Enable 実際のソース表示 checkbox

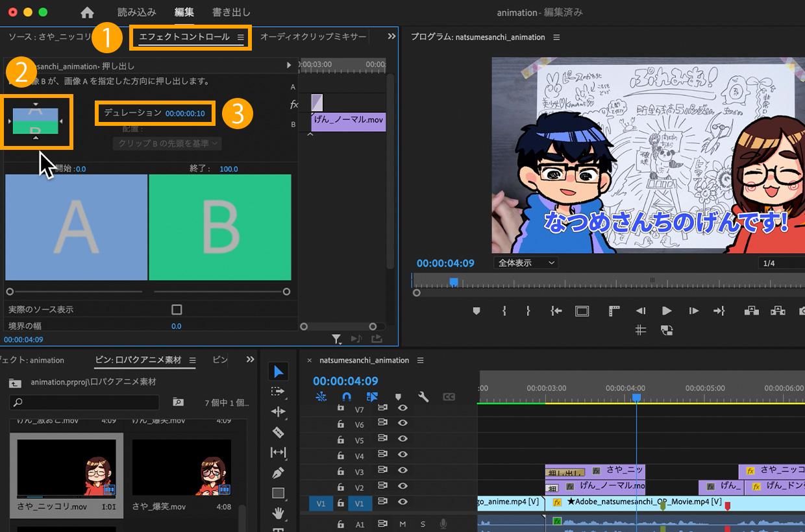[x=177, y=309]
